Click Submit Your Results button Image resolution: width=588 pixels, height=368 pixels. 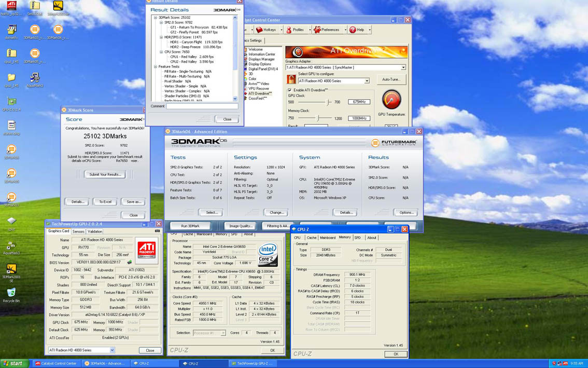point(105,174)
